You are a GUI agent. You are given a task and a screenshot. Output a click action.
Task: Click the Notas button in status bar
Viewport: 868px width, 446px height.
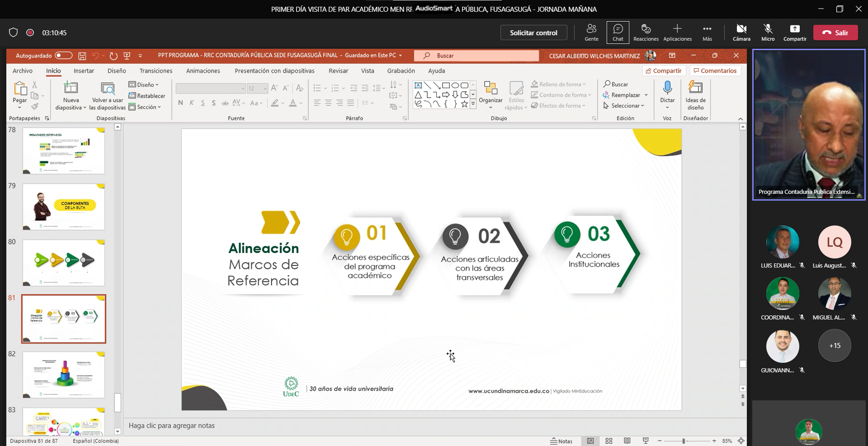[x=561, y=441]
